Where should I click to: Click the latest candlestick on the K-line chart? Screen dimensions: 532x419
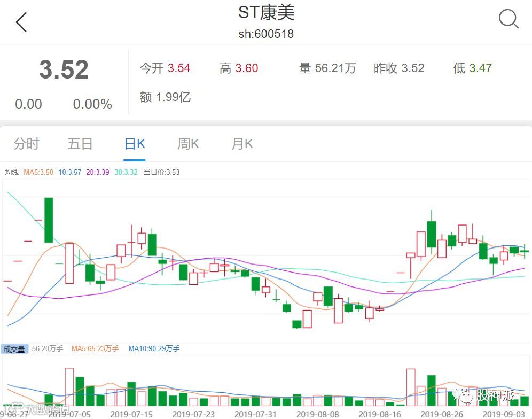525,251
